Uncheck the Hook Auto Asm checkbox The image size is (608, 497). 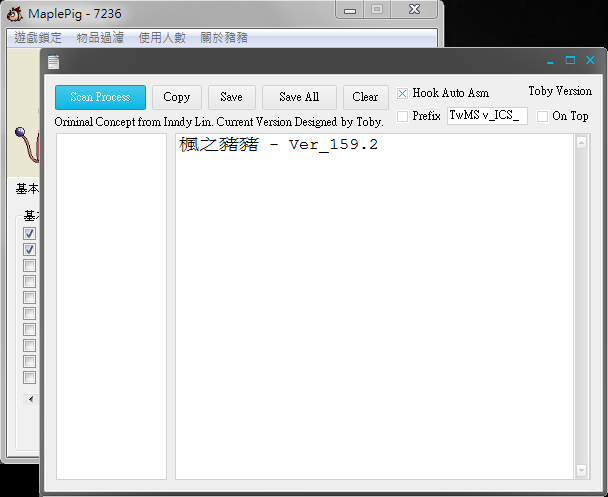pyautogui.click(x=402, y=93)
